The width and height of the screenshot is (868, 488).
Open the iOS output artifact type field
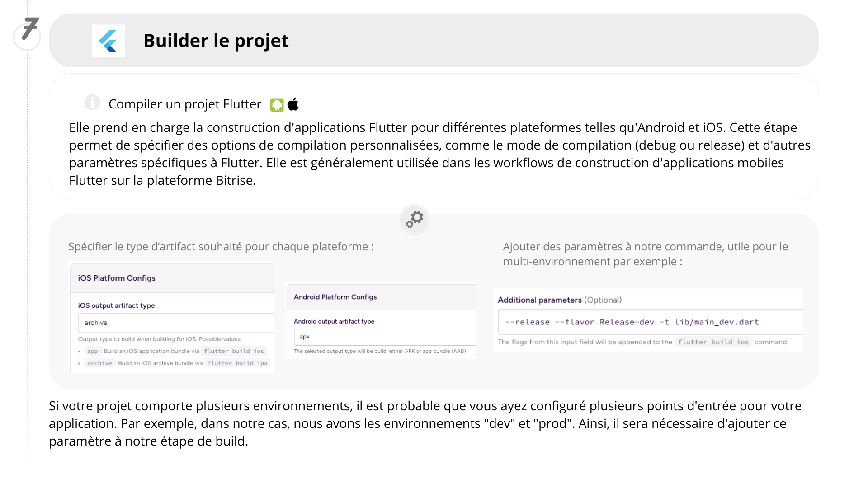point(176,323)
